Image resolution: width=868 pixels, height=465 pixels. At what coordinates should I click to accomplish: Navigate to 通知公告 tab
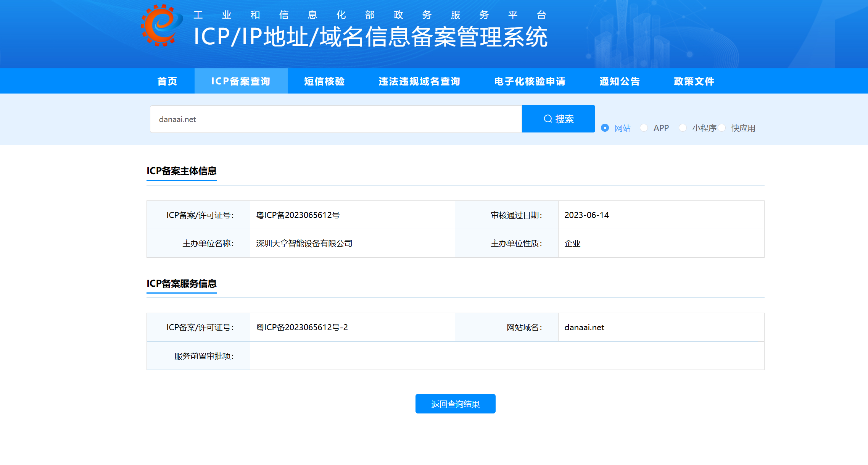pos(620,81)
